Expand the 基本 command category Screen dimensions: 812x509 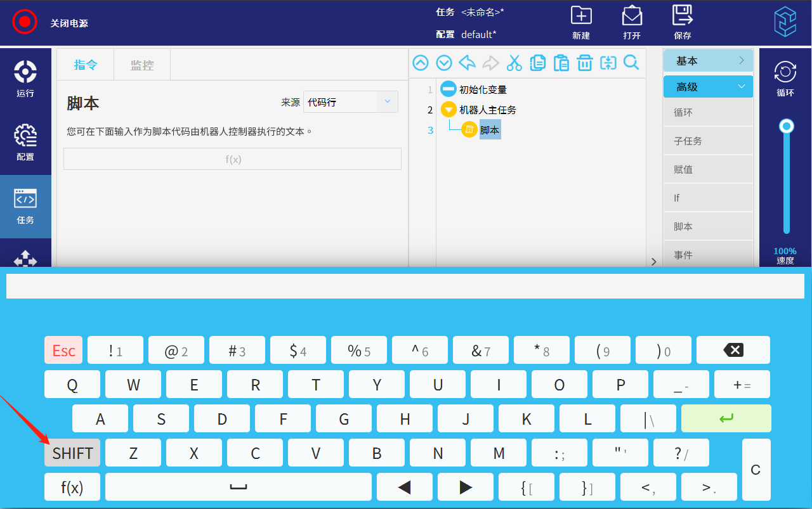tap(708, 61)
